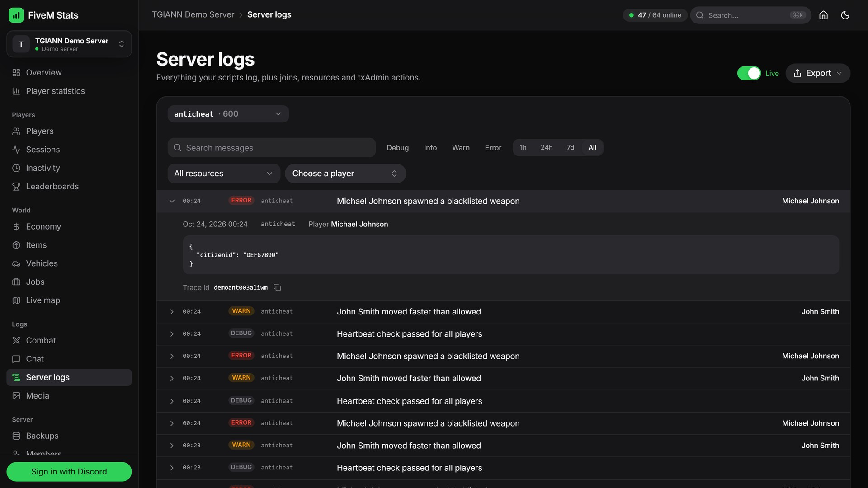The height and width of the screenshot is (488, 868).
Task: Open Overview from the sidebar
Action: tap(69, 72)
